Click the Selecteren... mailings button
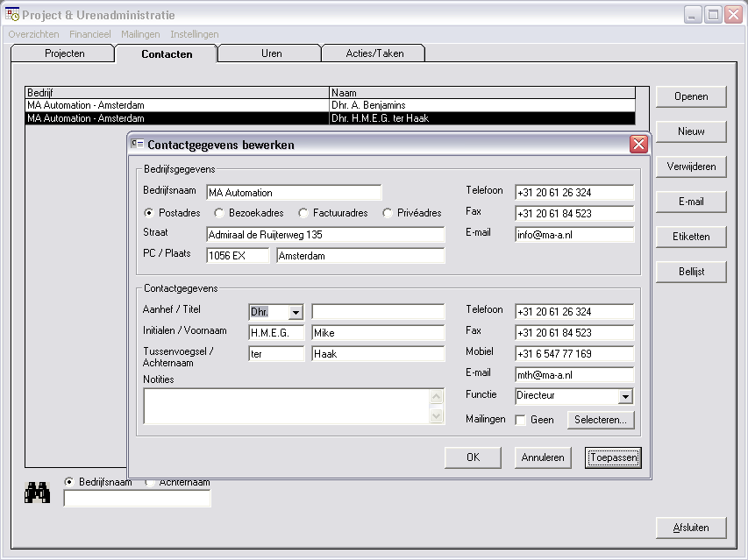 click(601, 420)
